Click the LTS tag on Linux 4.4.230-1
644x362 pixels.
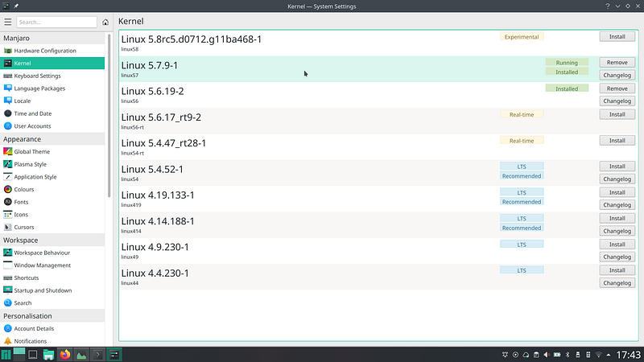click(522, 270)
